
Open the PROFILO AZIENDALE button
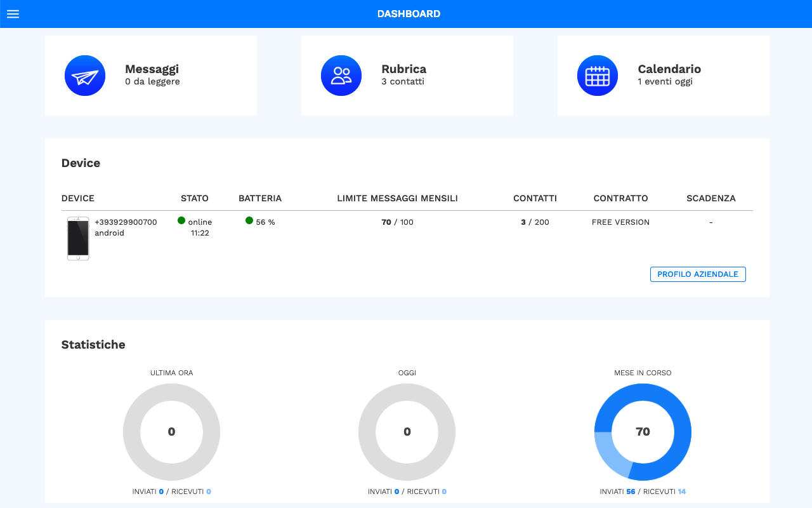pyautogui.click(x=698, y=274)
